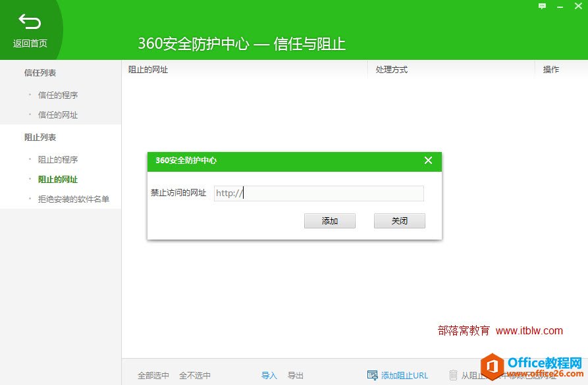
Task: Click 全不选中 to deselect all
Action: point(195,375)
